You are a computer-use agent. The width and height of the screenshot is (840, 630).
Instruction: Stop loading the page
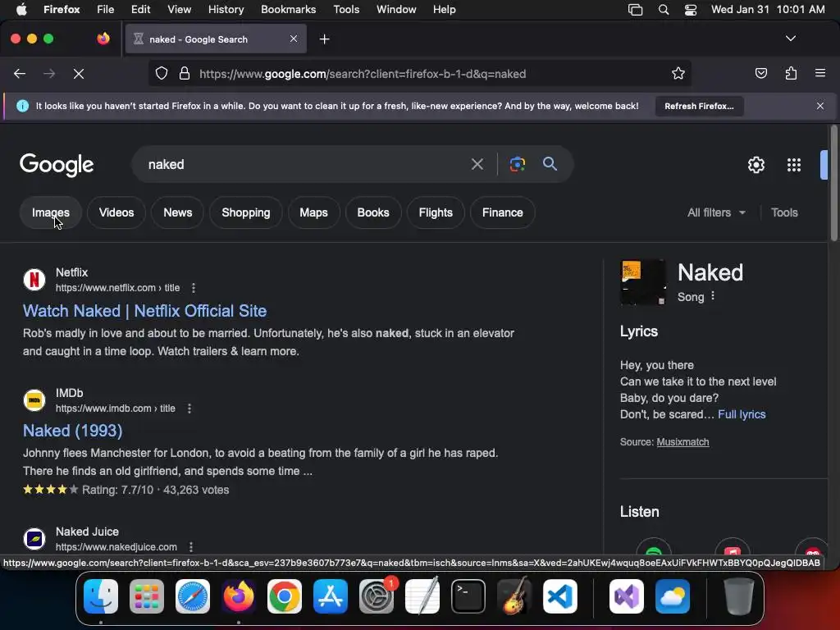click(x=79, y=74)
